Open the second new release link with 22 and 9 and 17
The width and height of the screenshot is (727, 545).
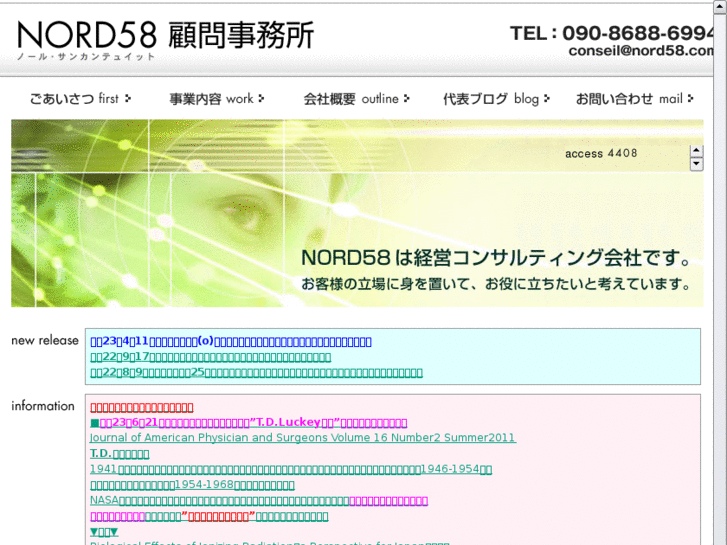tap(210, 357)
